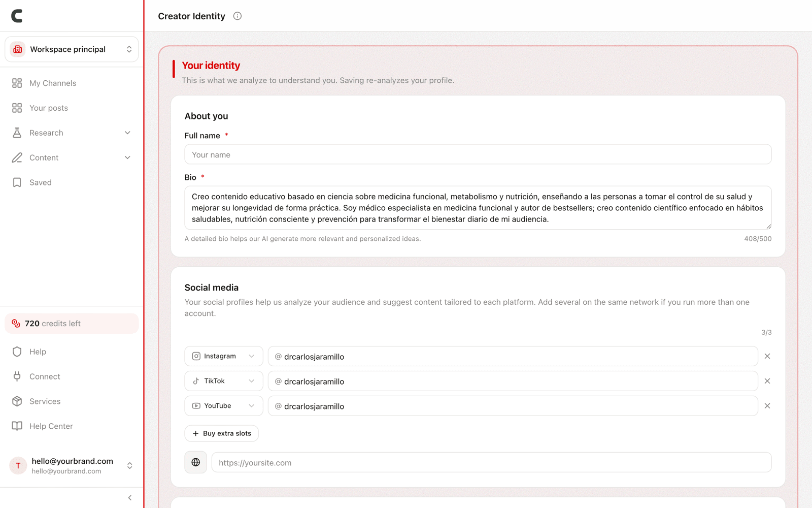Click the Your identity heading

click(x=211, y=66)
